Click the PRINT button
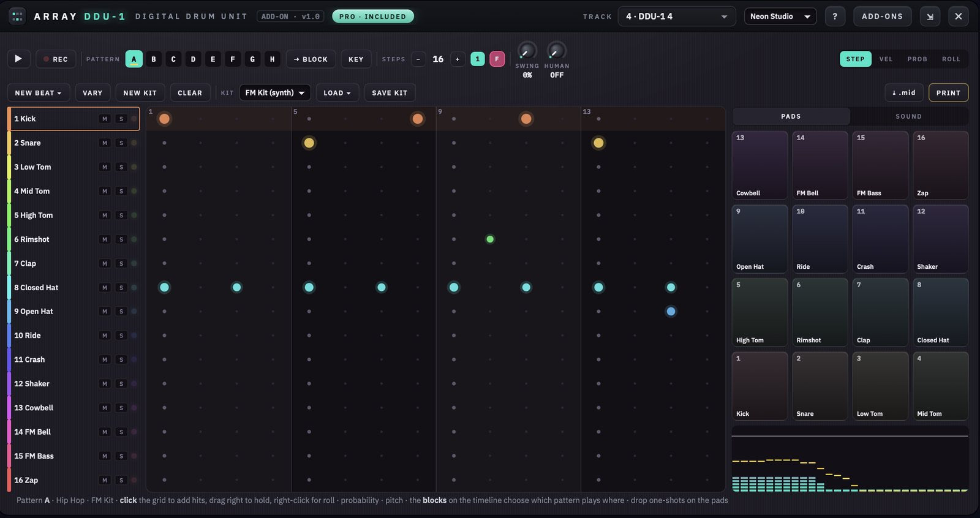Screen dimensions: 980x518 coord(948,92)
